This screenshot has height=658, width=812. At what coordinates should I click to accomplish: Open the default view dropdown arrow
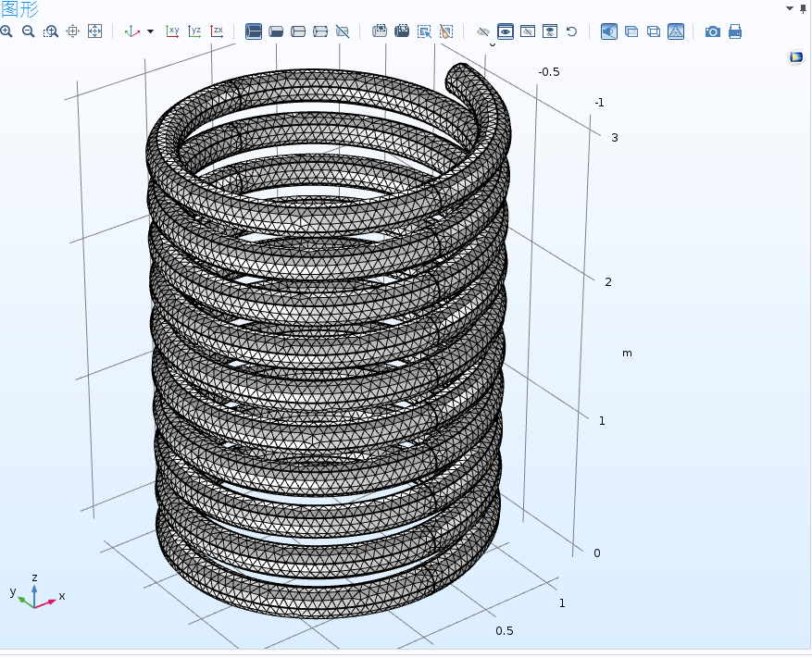150,31
